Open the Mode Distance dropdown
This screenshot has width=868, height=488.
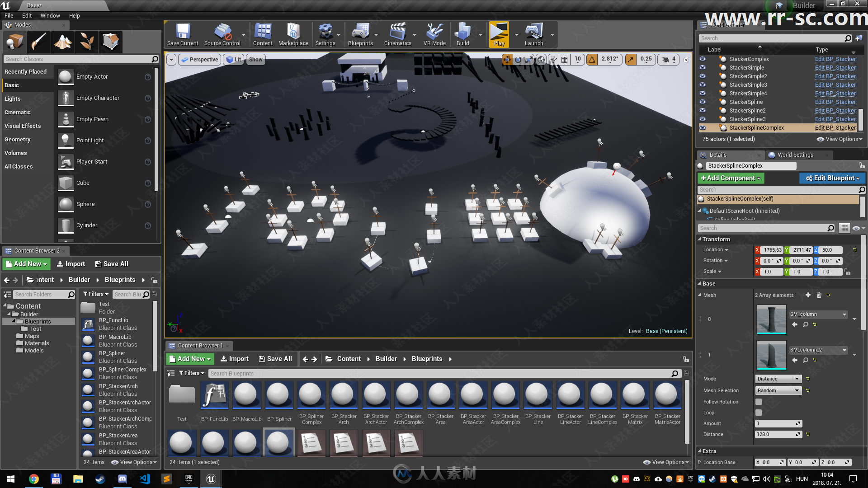(778, 379)
